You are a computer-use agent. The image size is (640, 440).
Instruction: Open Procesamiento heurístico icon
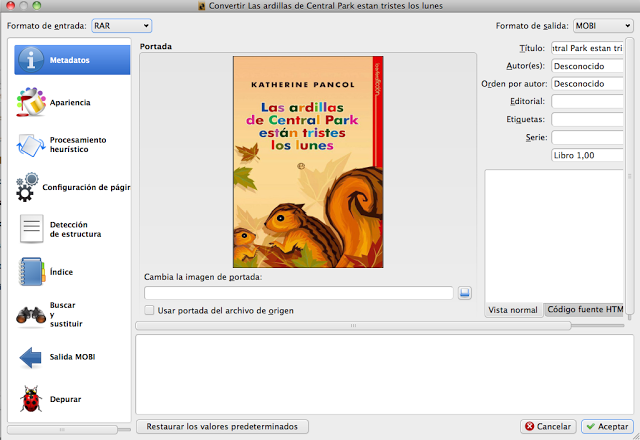[31, 145]
